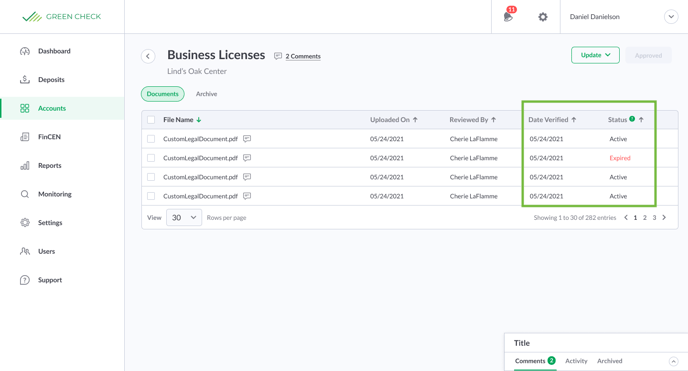Click the Users people icon
The height and width of the screenshot is (371, 688).
(25, 251)
